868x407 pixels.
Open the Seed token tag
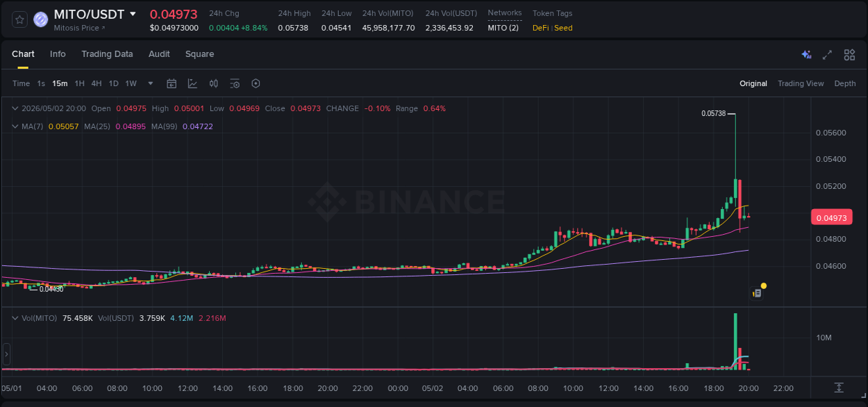coord(563,28)
